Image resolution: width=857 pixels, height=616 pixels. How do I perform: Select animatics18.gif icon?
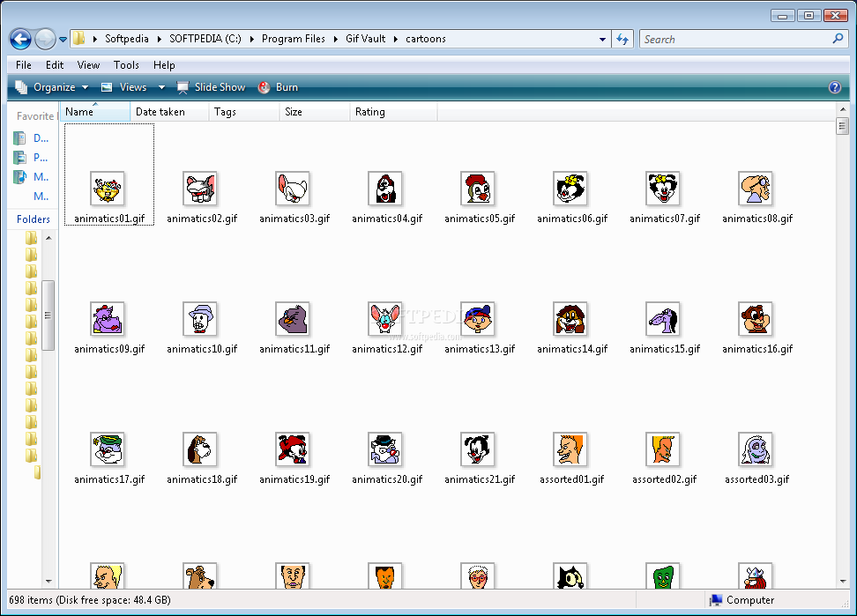(200, 449)
